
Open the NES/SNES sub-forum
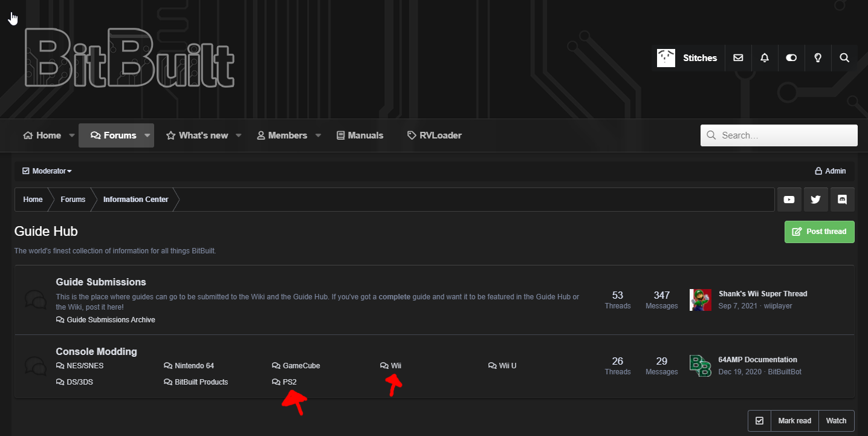[x=84, y=366]
